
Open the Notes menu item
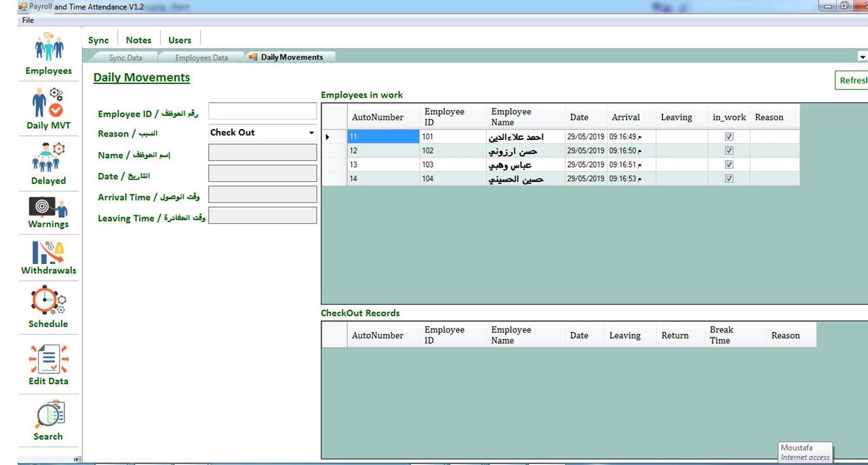coord(138,40)
